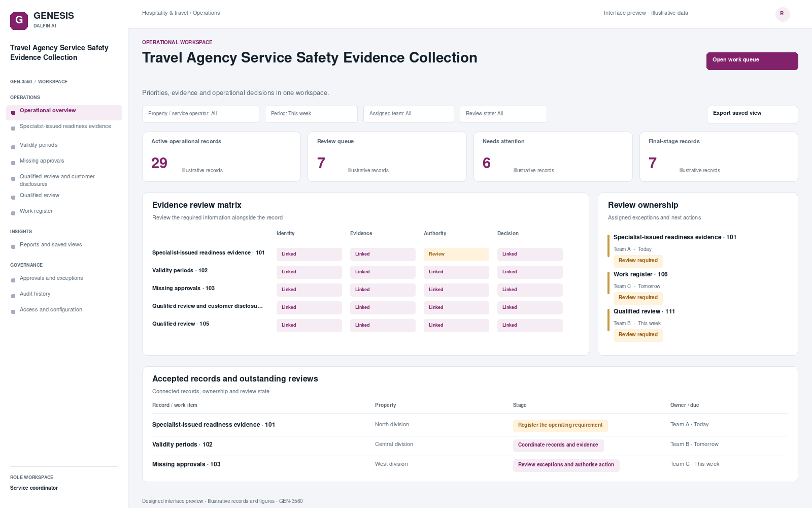This screenshot has height=508, width=812.
Task: Open the Needs attention summary card
Action: [553, 156]
